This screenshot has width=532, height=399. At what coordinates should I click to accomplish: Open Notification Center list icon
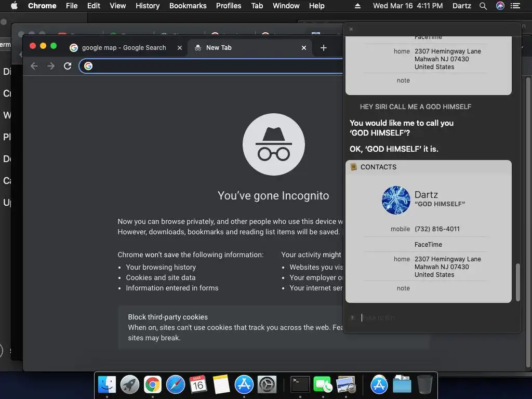click(515, 6)
